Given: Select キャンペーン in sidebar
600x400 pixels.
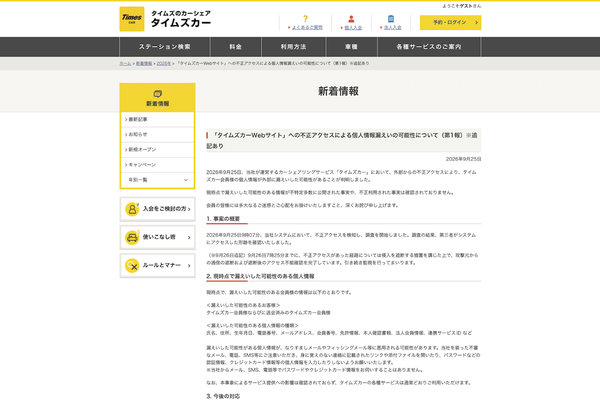Looking at the screenshot, I should coord(157,165).
